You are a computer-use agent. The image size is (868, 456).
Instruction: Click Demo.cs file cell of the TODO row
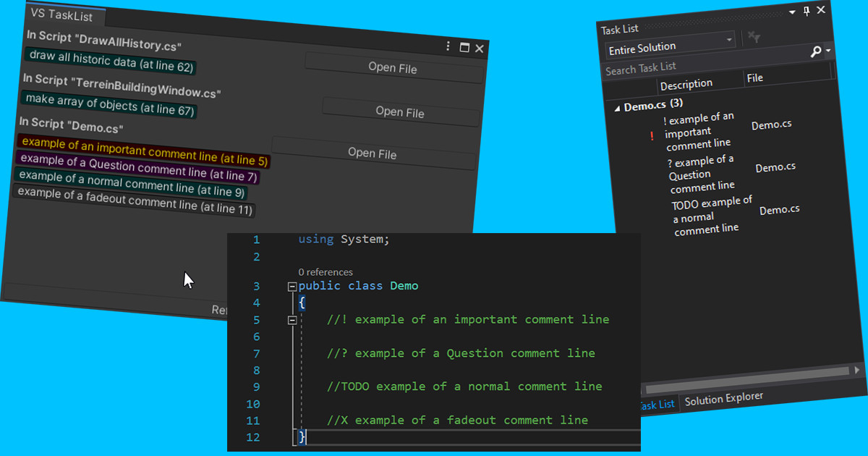click(780, 210)
